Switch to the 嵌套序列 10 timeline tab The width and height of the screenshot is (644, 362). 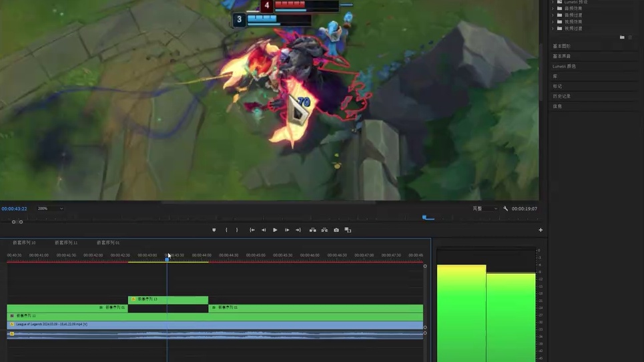(24, 243)
